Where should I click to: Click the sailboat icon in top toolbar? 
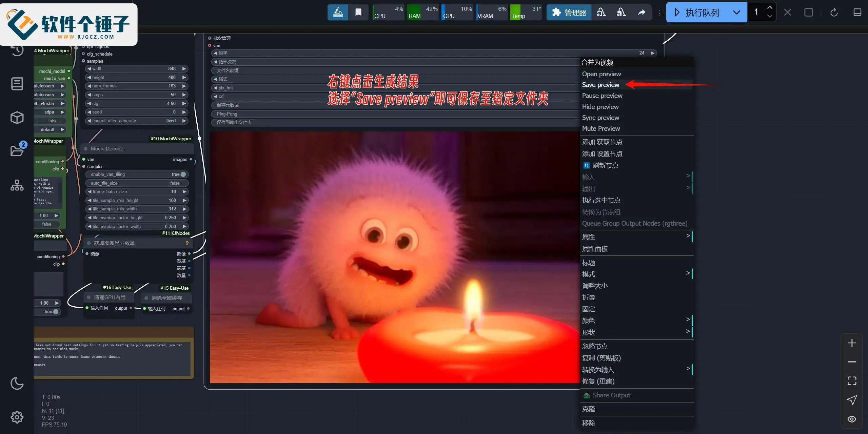[x=338, y=13]
